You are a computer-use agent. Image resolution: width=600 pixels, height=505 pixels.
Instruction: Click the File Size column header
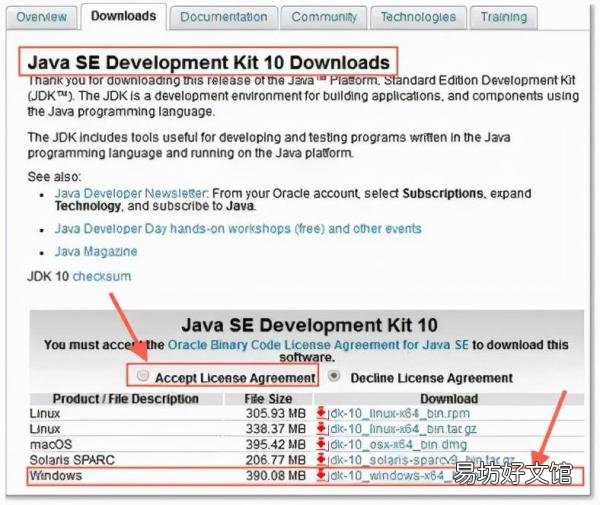point(268,399)
